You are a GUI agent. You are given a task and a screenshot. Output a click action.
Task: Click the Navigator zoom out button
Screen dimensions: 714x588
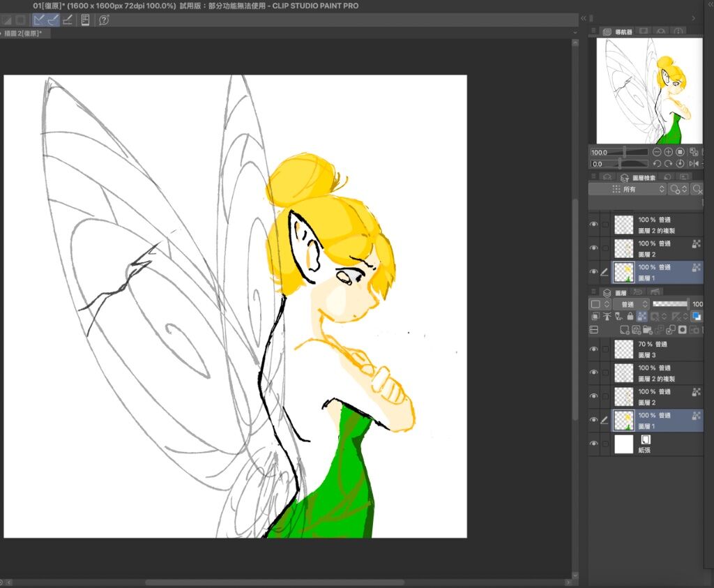(x=657, y=152)
